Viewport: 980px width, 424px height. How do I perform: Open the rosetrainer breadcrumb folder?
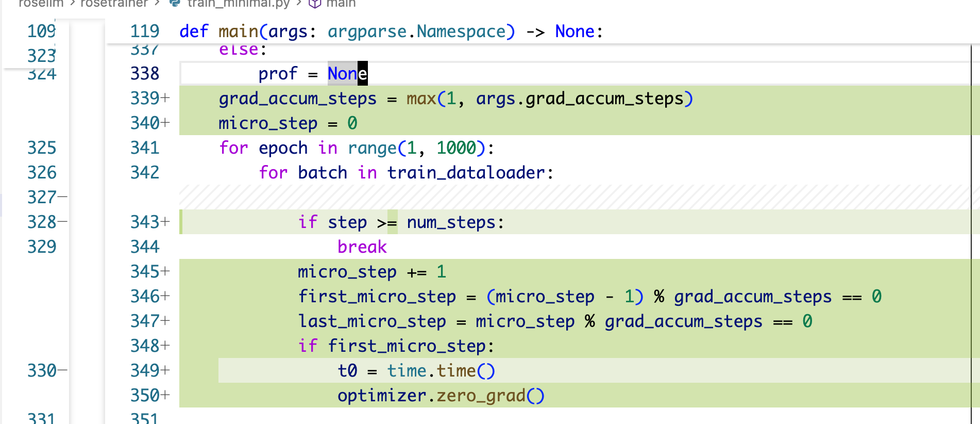pyautogui.click(x=114, y=4)
